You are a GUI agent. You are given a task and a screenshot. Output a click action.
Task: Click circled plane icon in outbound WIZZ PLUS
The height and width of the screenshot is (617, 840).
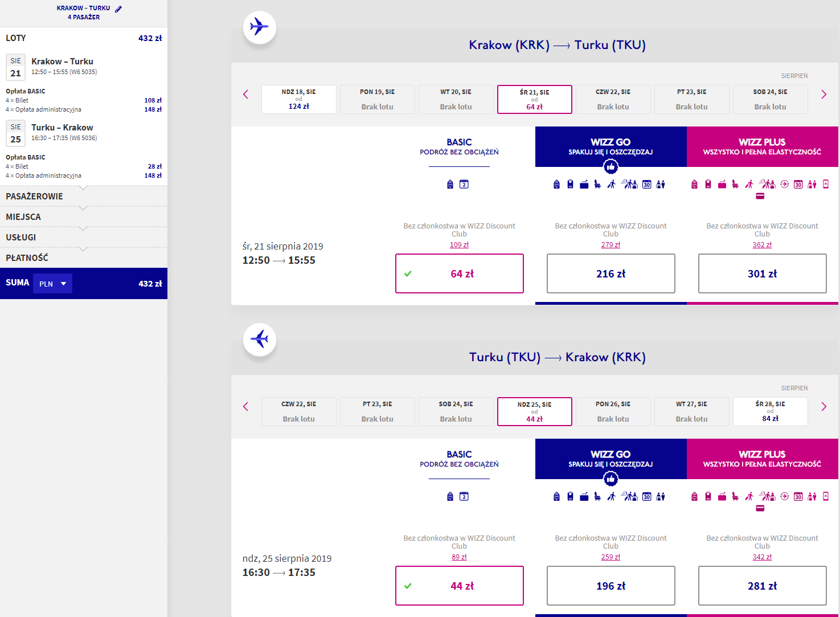pyautogui.click(x=785, y=184)
